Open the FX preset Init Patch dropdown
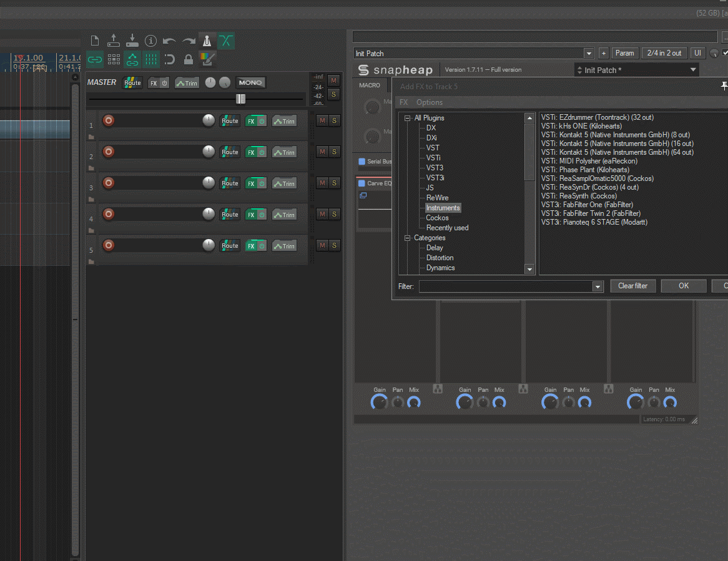The width and height of the screenshot is (728, 561). [x=589, y=54]
